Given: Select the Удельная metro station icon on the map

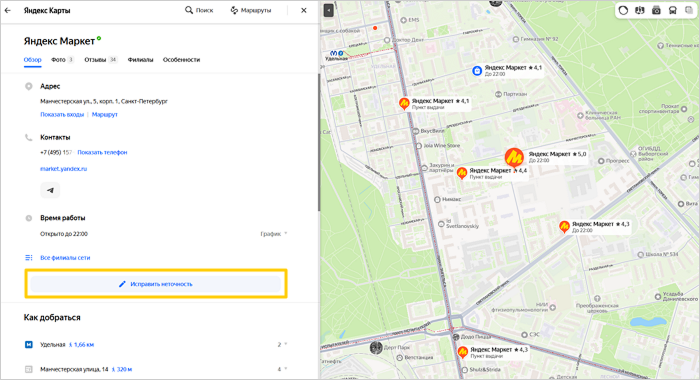Looking at the screenshot, I should tap(333, 53).
